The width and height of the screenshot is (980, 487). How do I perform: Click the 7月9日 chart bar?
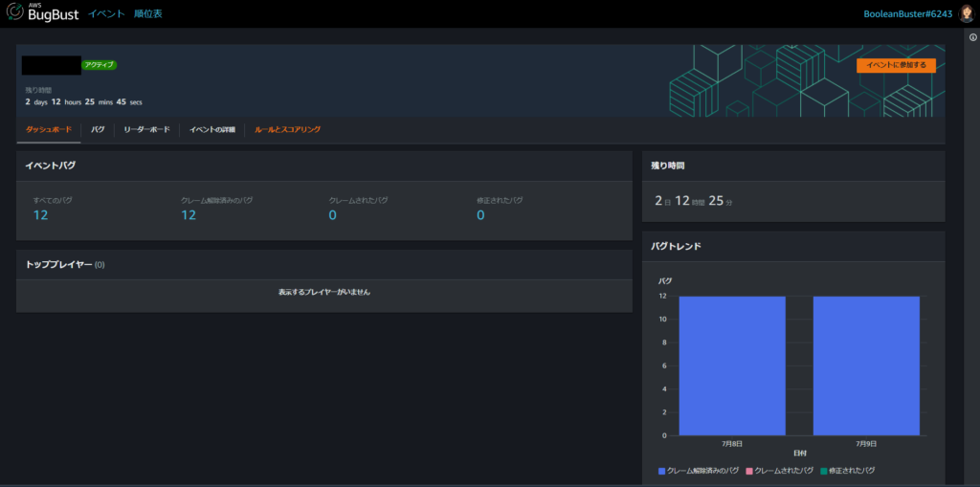pyautogui.click(x=866, y=365)
